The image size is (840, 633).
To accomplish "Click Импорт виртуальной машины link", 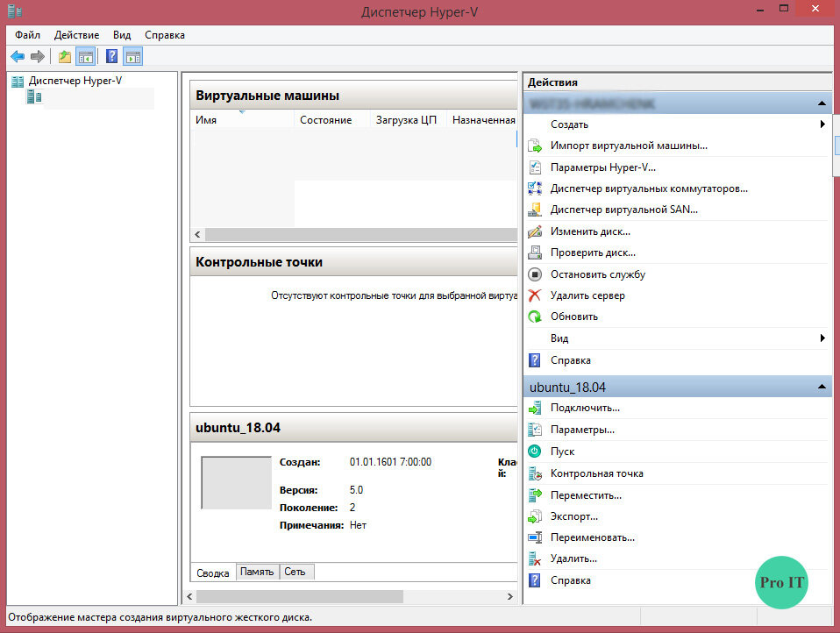I will coord(629,146).
